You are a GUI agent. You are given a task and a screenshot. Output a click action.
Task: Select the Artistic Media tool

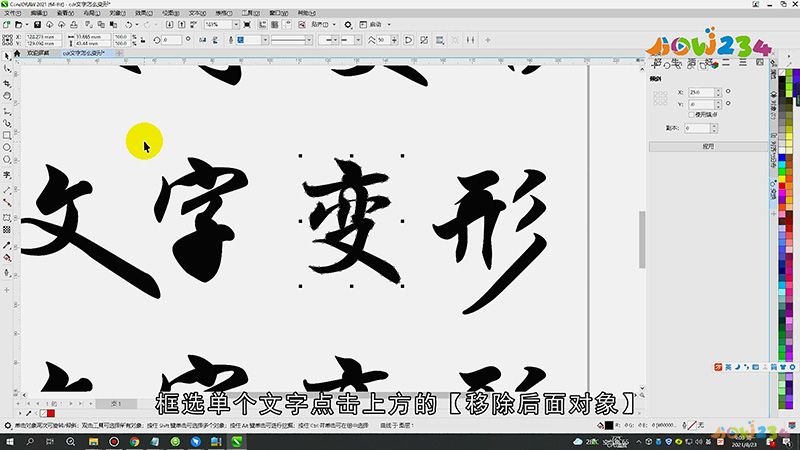(7, 123)
